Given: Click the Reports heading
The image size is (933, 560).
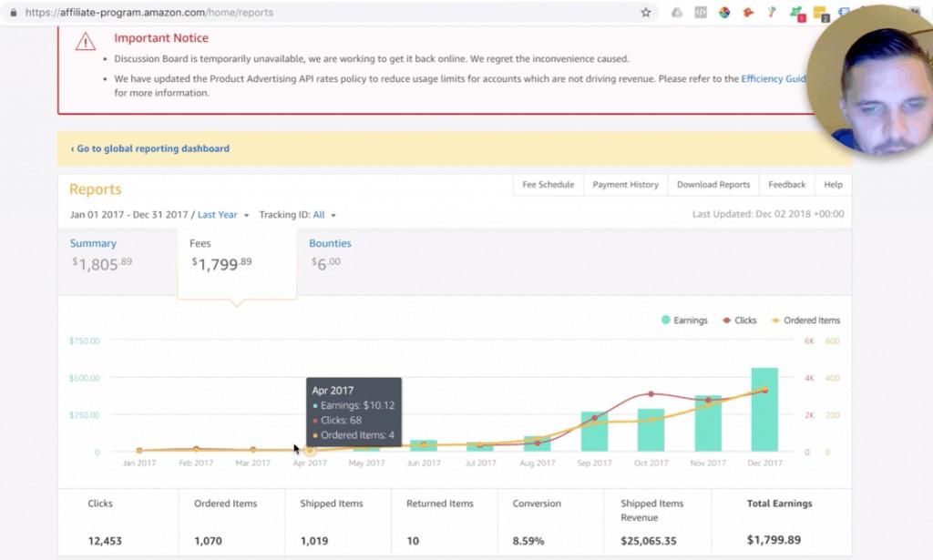Looking at the screenshot, I should [95, 189].
